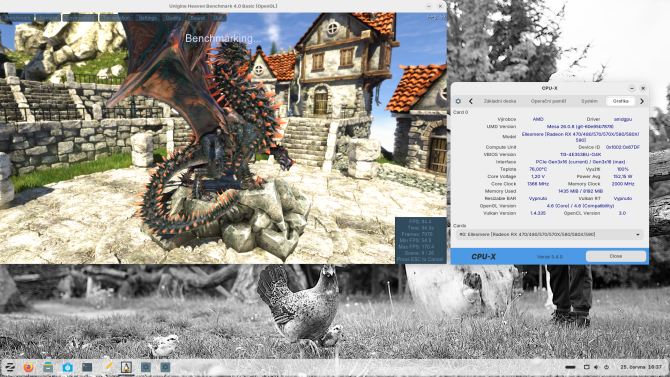The image size is (670, 377).
Task: Switch to the Operační paměť tab
Action: (548, 101)
